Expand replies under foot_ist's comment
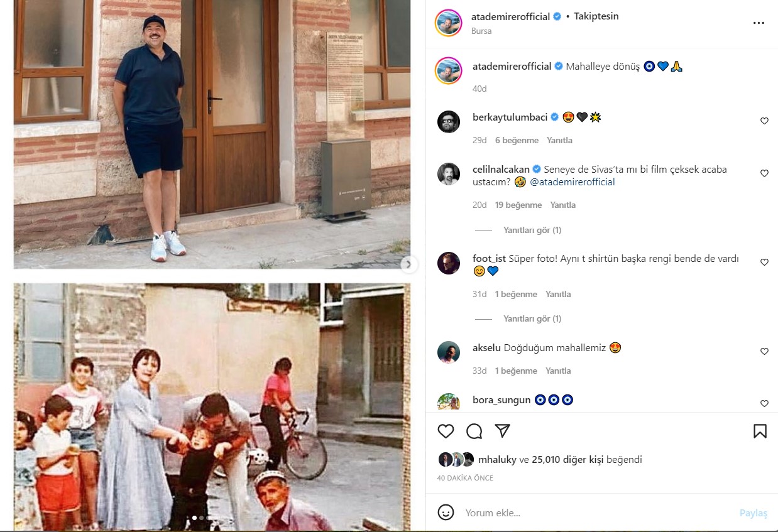The image size is (778, 532). coord(532,319)
